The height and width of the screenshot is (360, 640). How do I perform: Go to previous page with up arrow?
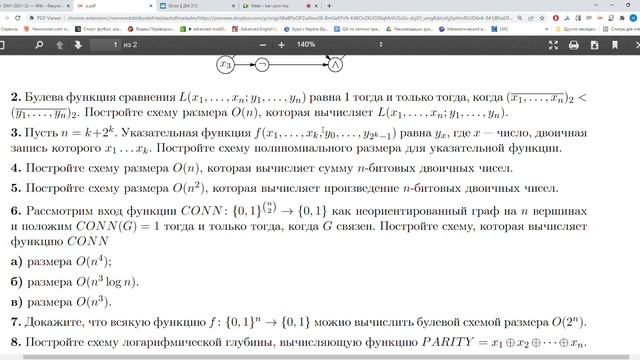pyautogui.click(x=60, y=45)
